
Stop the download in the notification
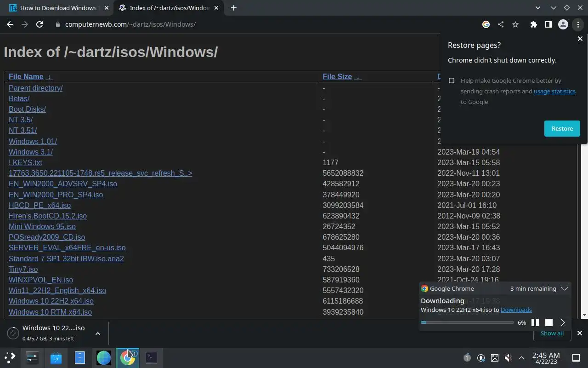pos(549,322)
